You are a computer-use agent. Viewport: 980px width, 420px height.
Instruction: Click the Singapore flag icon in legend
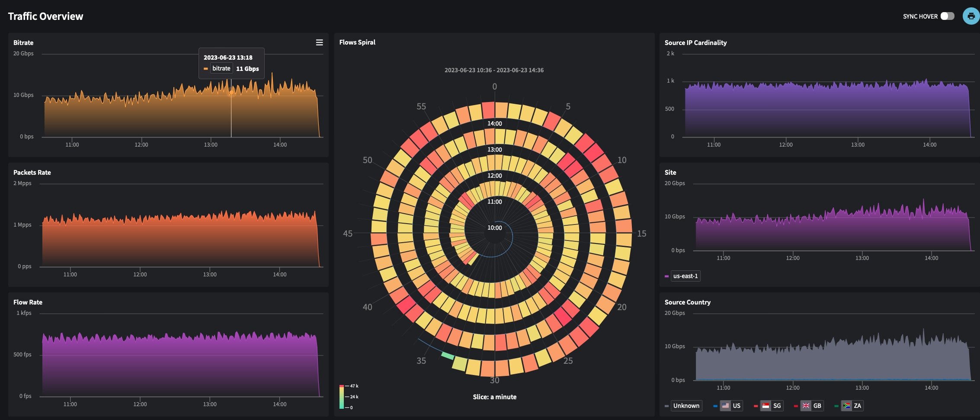[x=766, y=406]
